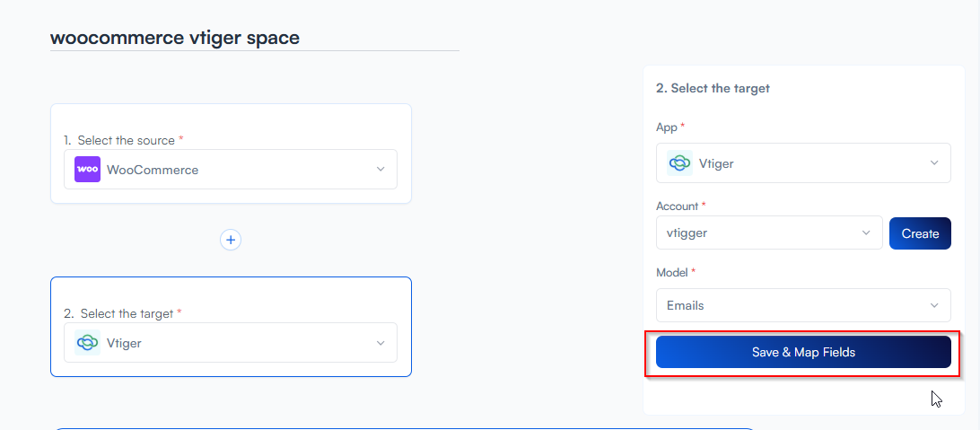This screenshot has width=980, height=430.
Task: Click the WooCommerce logo icon in source
Action: click(x=87, y=170)
